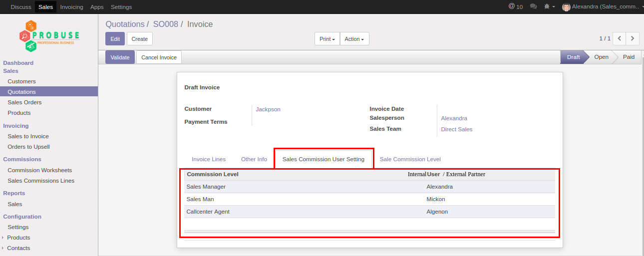Click the Cancel Invoice button

coord(159,57)
